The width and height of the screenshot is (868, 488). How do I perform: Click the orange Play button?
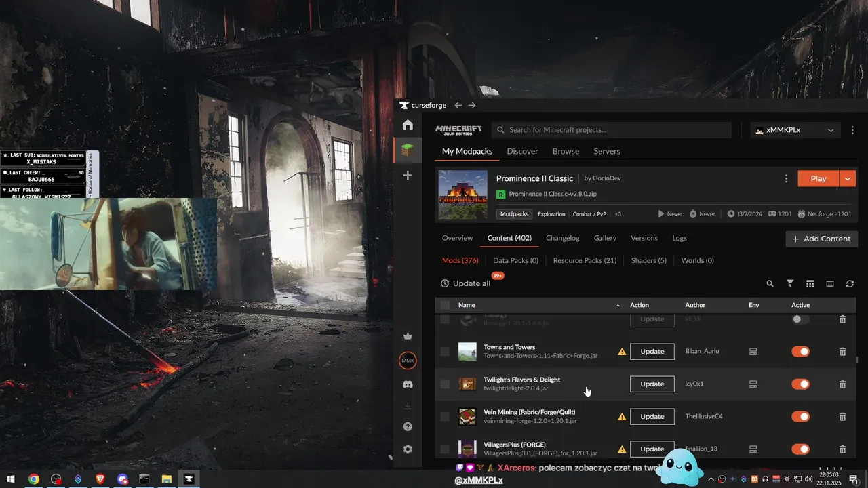pos(818,179)
